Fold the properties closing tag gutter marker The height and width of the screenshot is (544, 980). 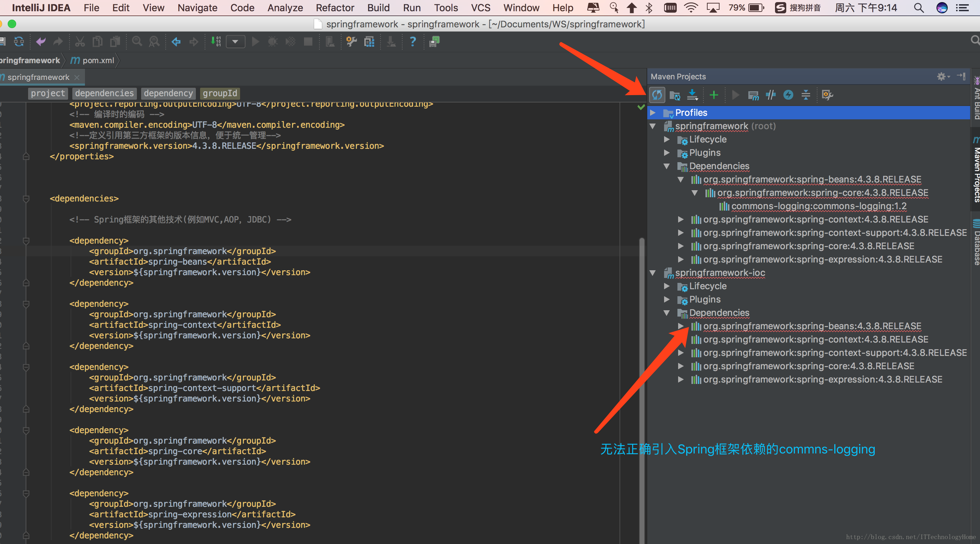pos(26,156)
